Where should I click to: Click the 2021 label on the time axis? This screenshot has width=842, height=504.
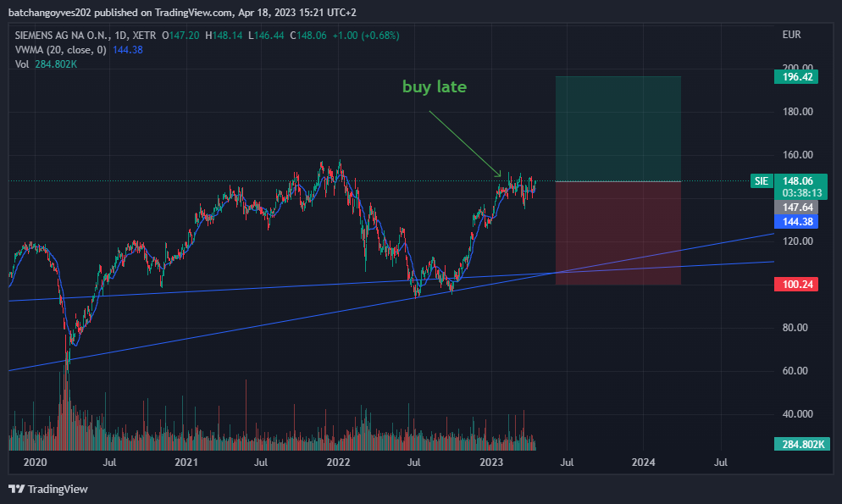(186, 462)
